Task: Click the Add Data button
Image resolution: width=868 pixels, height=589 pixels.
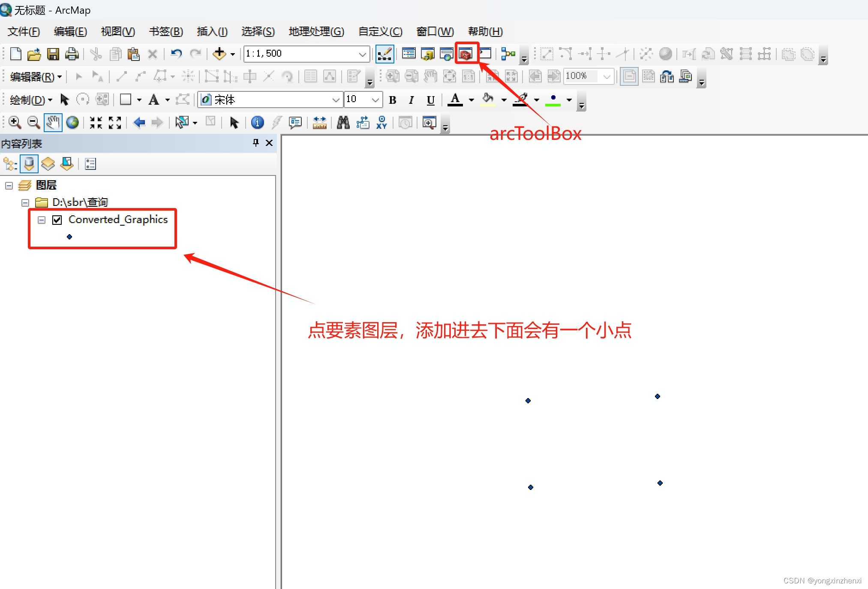Action: pos(219,54)
